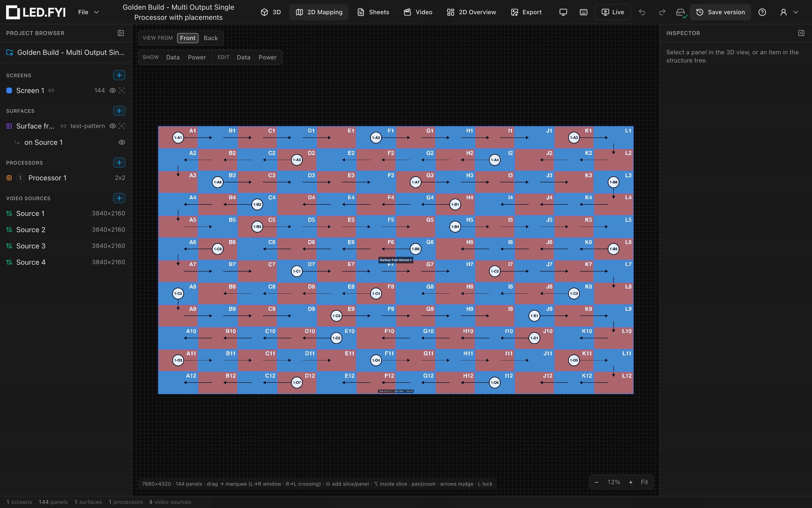Screen dimensions: 812x508
Task: Zoom in with the plus button
Action: [631, 482]
